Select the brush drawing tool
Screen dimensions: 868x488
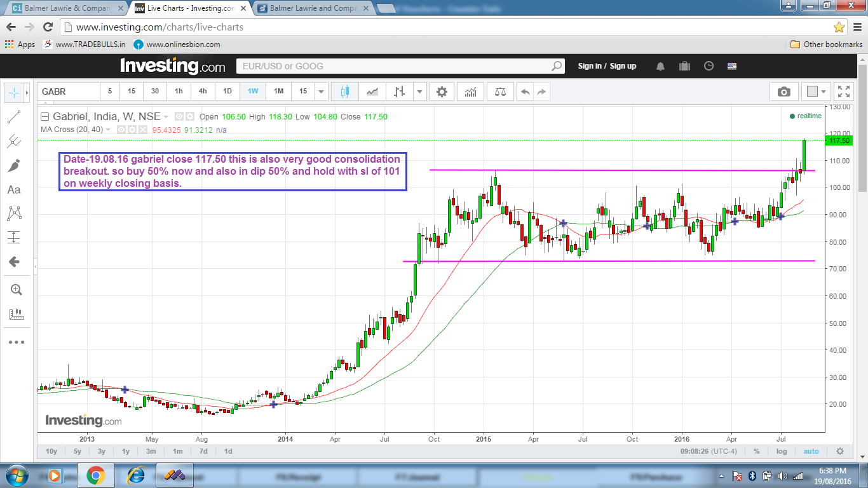pos(14,166)
